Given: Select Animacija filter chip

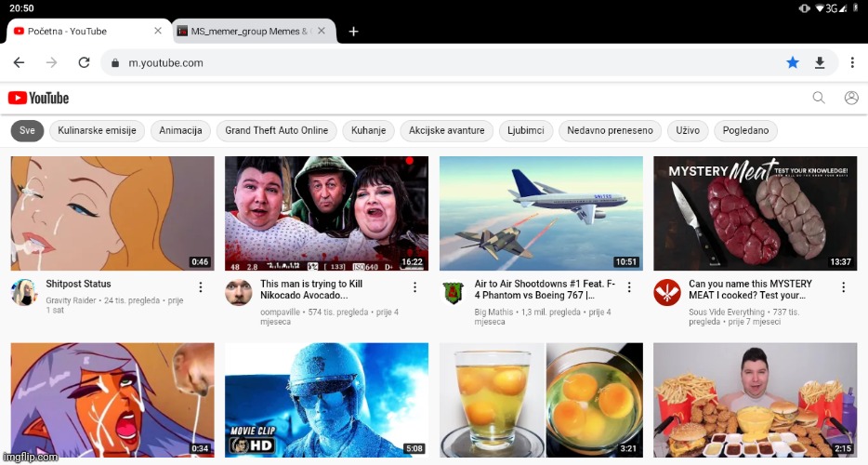Looking at the screenshot, I should (180, 131).
